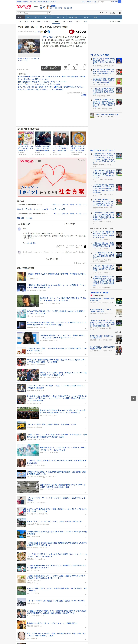Open the MLBトップ link

coord(57,214)
